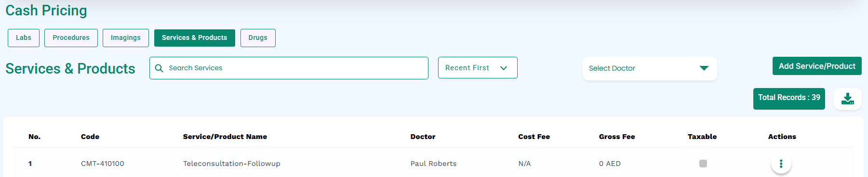Select the Drugs tab
The image size is (868, 177).
coord(258,38)
